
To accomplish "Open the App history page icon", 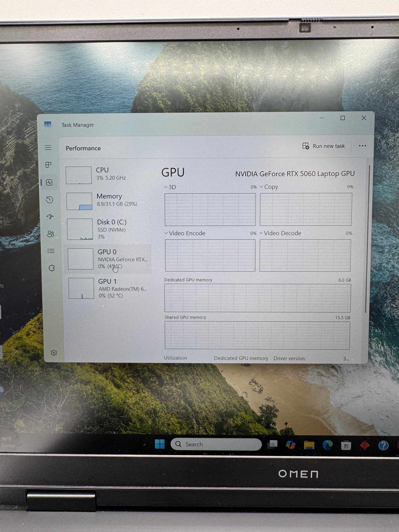I will coord(50,200).
